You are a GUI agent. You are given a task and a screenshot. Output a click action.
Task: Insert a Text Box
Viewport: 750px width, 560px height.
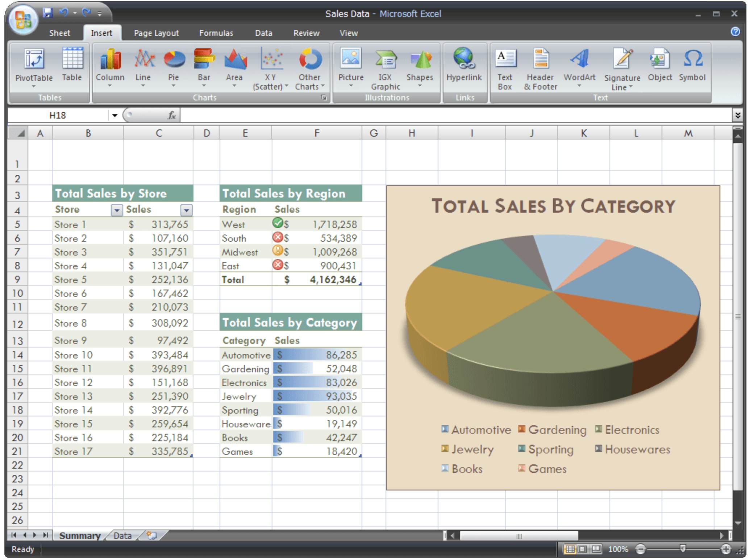[x=505, y=69]
